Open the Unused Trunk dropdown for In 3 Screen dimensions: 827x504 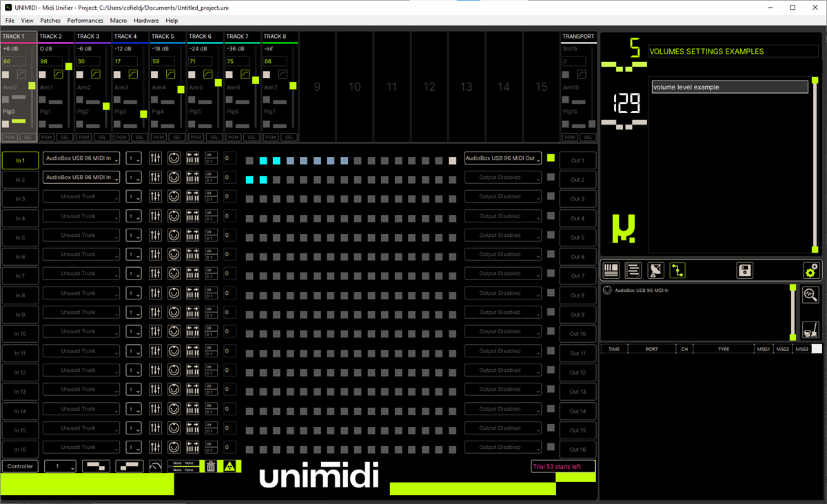pos(81,196)
